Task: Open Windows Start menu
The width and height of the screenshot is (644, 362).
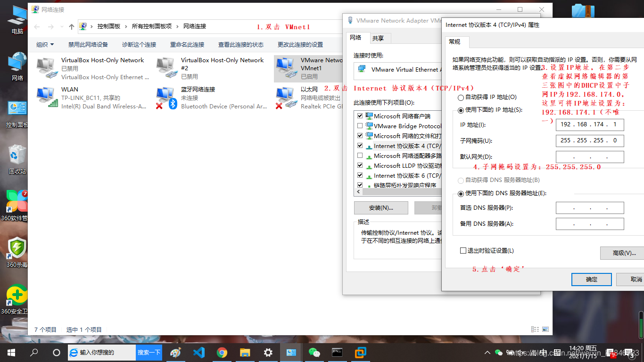Action: coord(11,352)
